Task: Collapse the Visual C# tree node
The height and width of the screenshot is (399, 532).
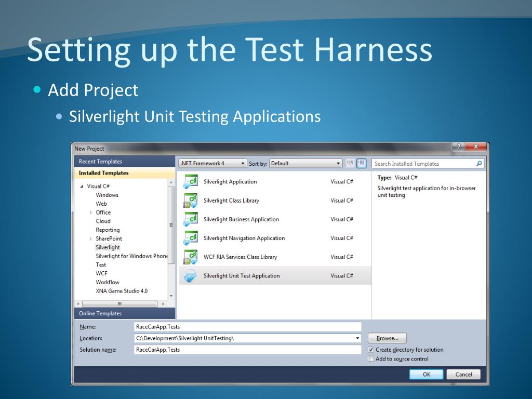Action: click(82, 187)
